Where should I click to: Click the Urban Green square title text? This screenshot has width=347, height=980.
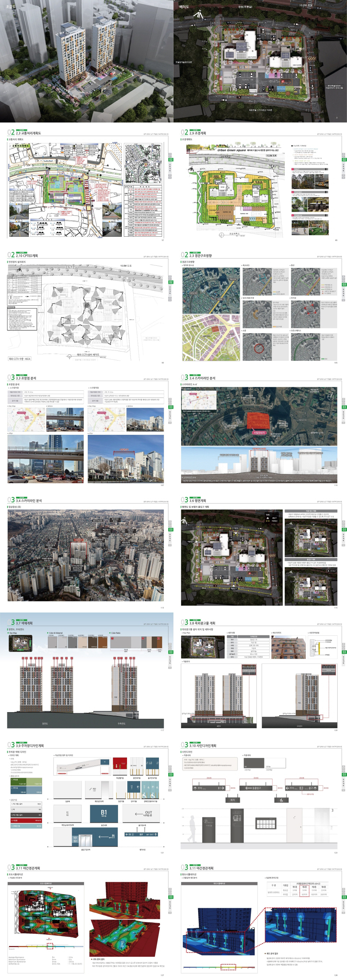[231, 150]
